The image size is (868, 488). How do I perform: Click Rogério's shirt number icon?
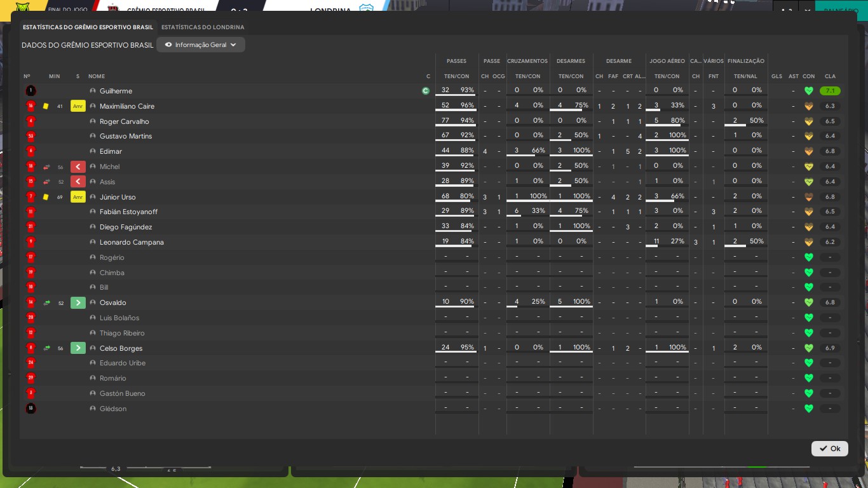coord(31,257)
